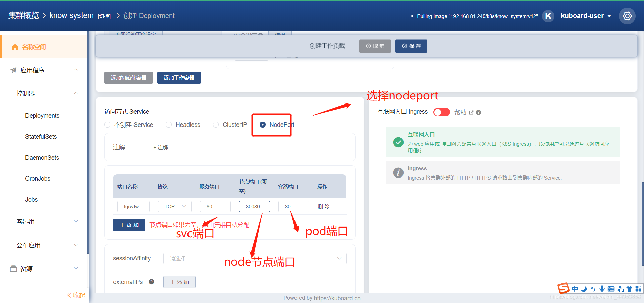The height and width of the screenshot is (303, 644).
Task: Click the Pulling image status message
Action: (477, 16)
